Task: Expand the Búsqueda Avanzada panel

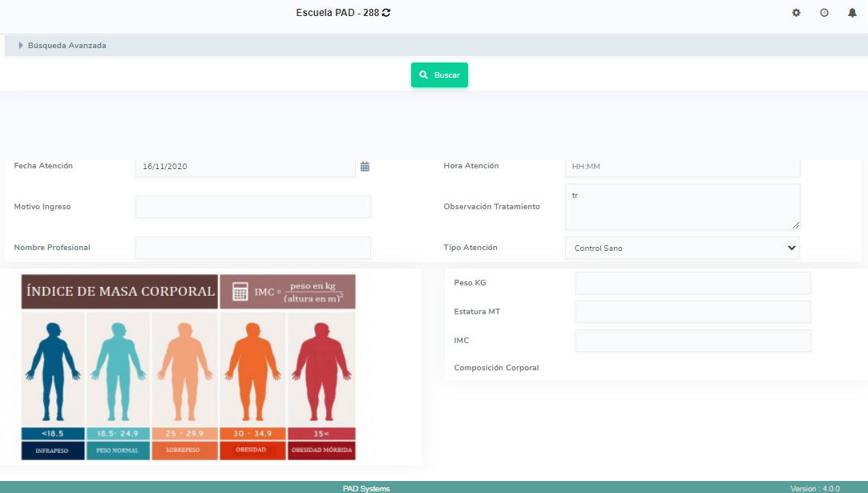Action: pos(67,46)
